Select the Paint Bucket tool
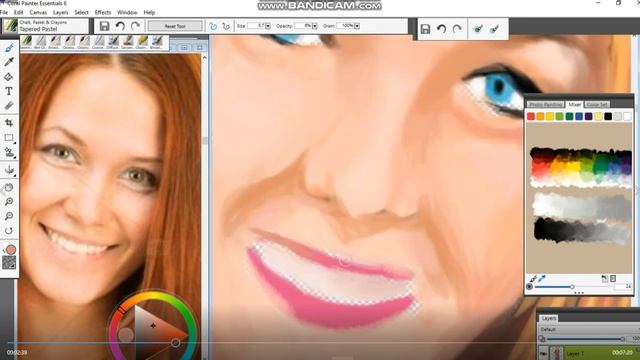Image resolution: width=640 pixels, height=360 pixels. (x=9, y=77)
